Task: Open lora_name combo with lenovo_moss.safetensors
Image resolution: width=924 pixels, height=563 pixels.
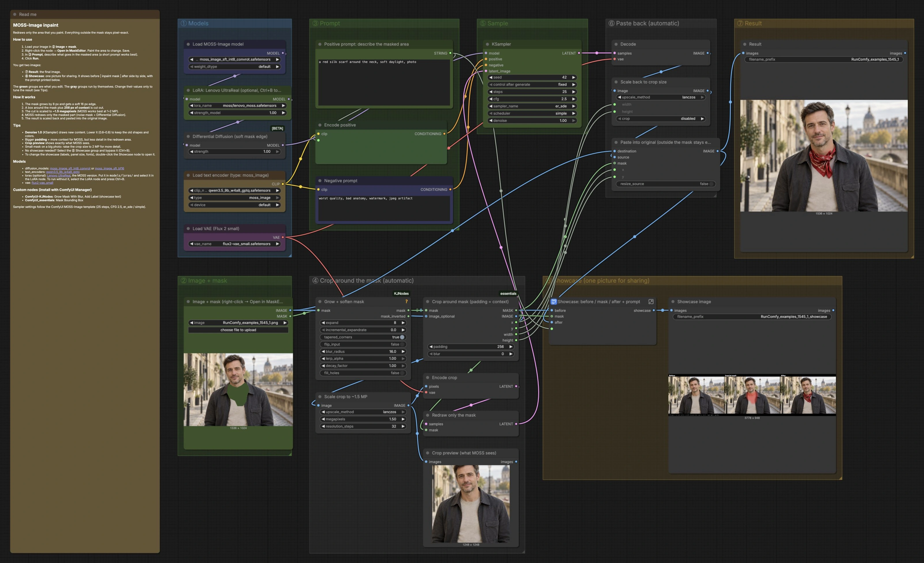Action: pos(237,106)
